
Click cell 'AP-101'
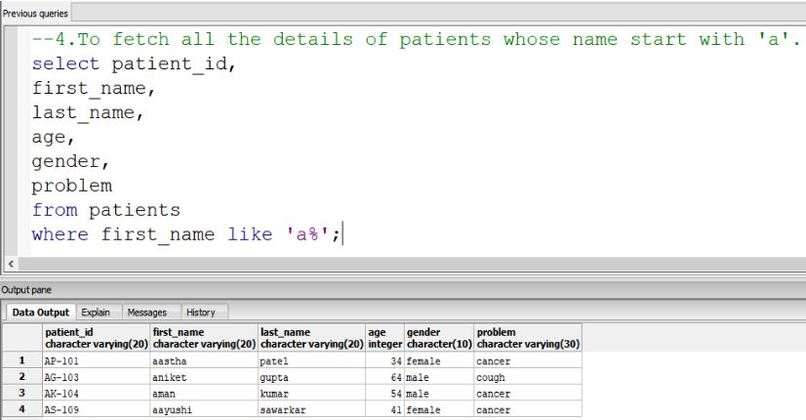point(96,361)
